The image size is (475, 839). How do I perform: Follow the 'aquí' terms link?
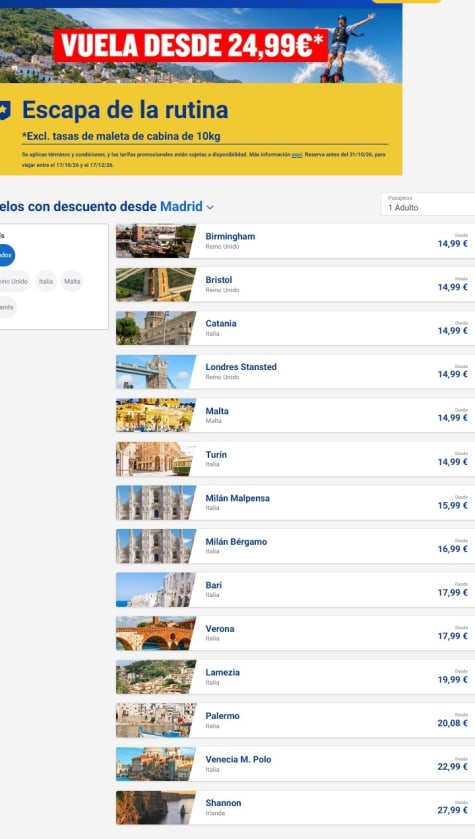(x=297, y=155)
